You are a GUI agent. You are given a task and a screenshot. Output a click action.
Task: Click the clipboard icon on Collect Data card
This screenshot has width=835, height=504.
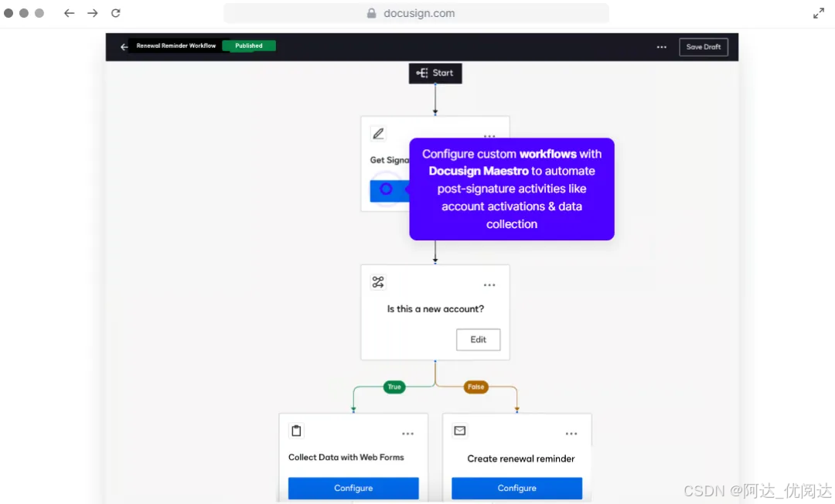[x=297, y=431]
